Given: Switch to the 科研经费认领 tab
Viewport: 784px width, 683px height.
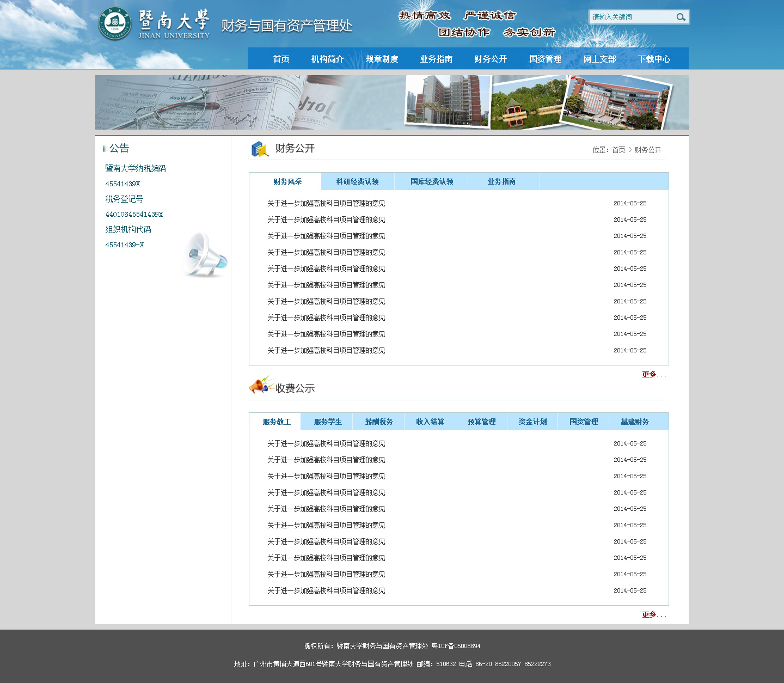Looking at the screenshot, I should 357,182.
